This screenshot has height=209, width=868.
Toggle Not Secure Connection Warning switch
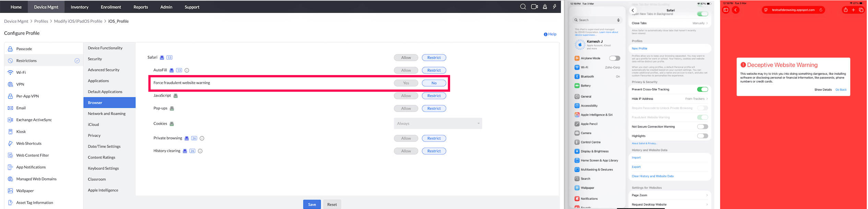click(x=702, y=127)
